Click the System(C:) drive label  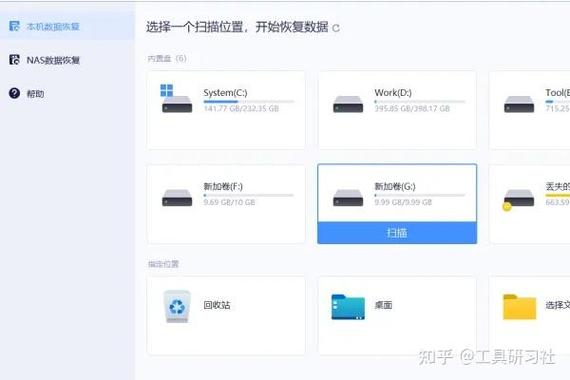[225, 93]
